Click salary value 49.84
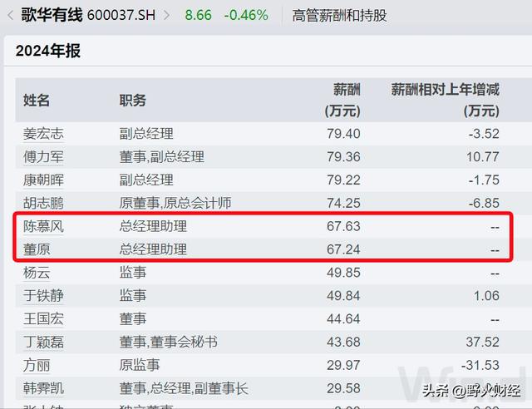 [343, 296]
